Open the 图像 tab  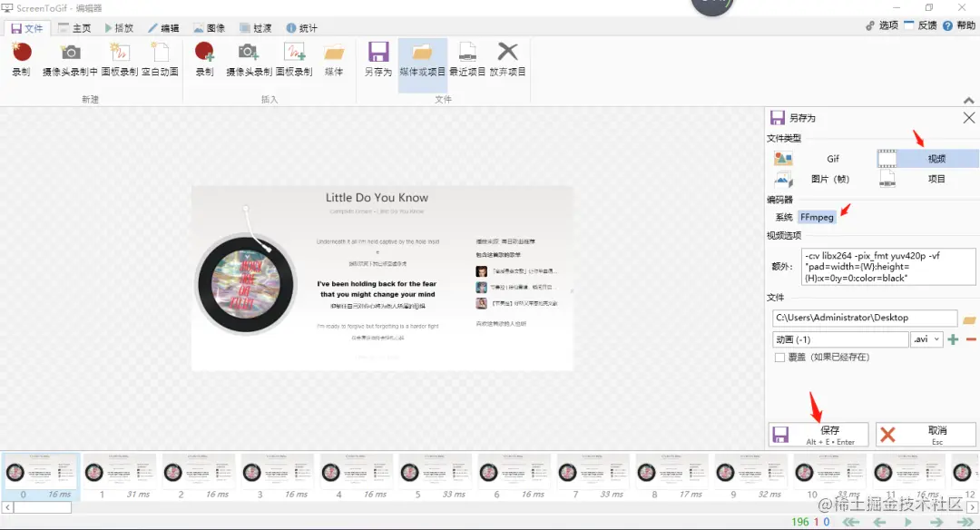coord(210,28)
